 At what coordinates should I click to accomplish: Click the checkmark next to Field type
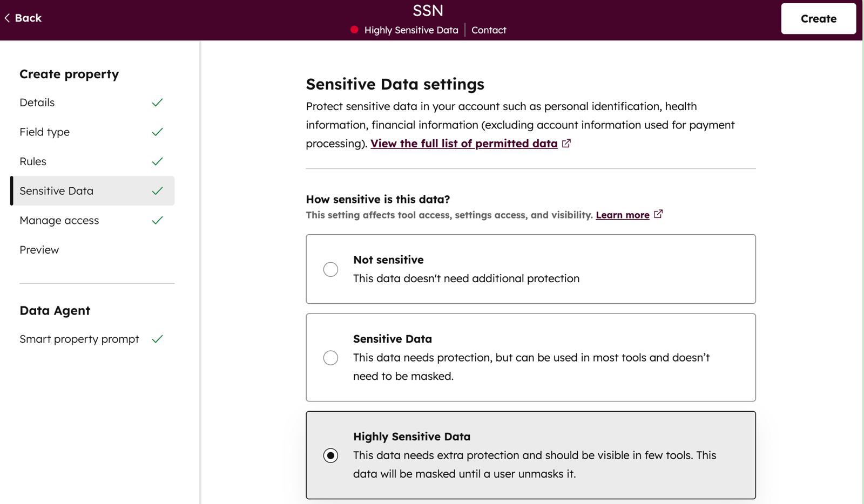coord(157,132)
